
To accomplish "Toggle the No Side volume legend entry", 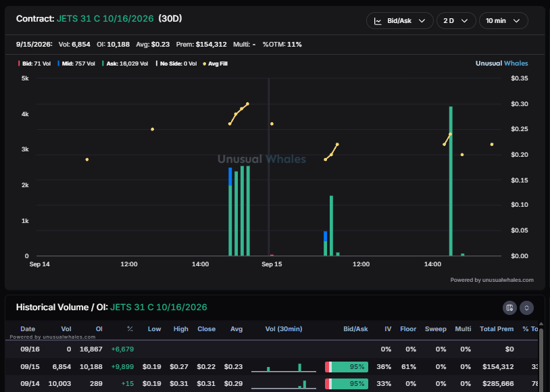I will tap(176, 64).
